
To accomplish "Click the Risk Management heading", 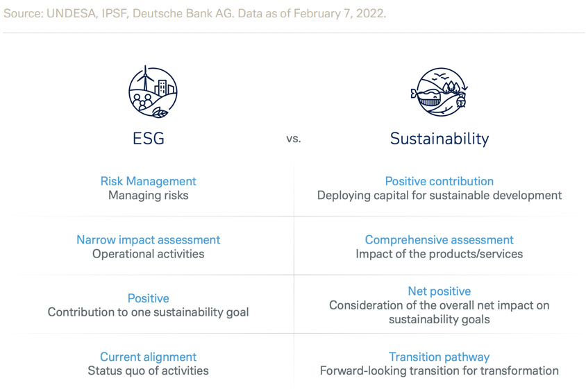I will [x=149, y=181].
